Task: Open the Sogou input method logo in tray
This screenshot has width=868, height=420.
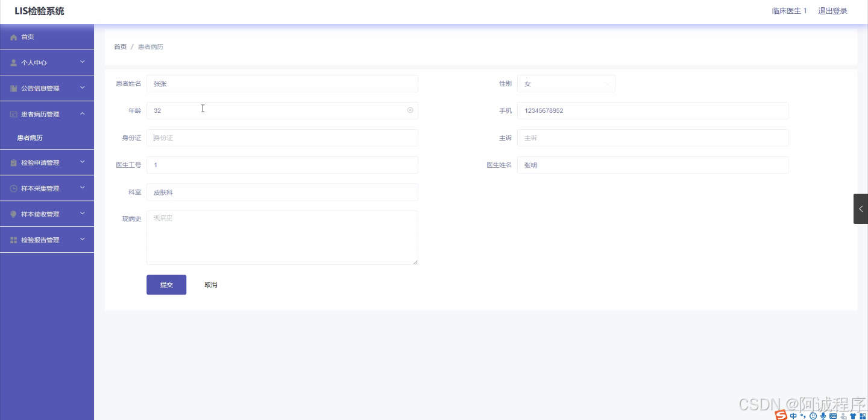Action: (781, 415)
